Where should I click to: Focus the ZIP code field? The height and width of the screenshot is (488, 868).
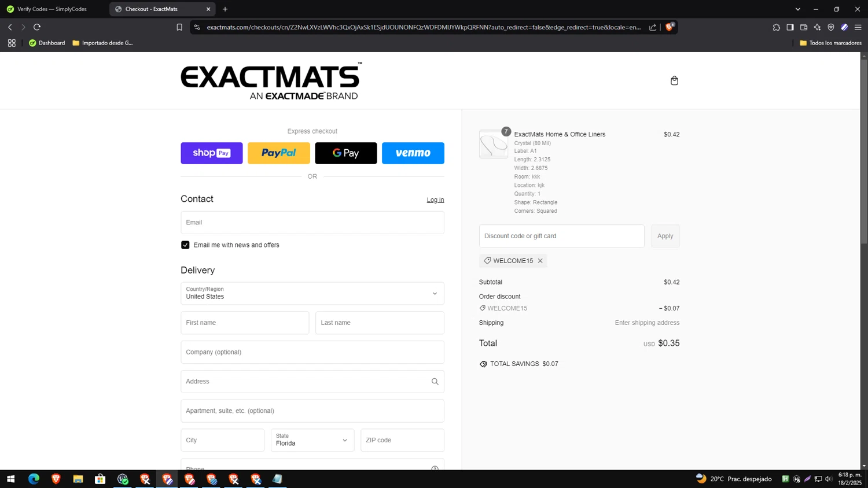coord(402,440)
